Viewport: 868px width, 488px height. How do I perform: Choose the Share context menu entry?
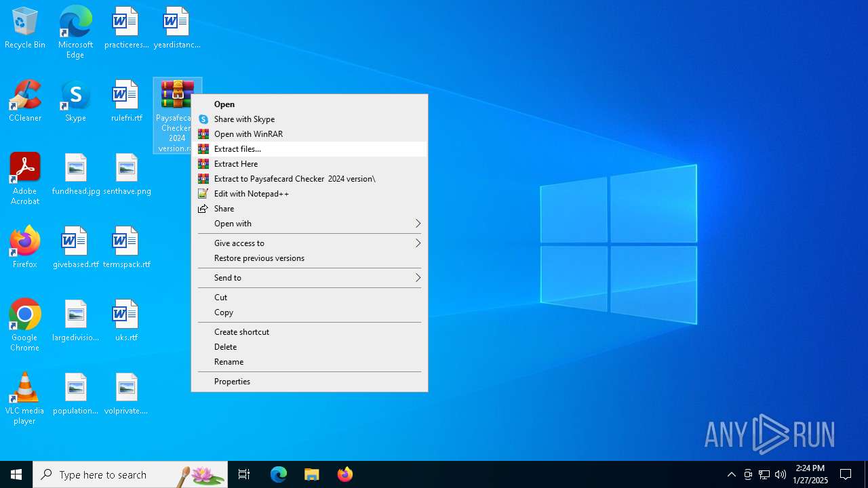point(309,209)
